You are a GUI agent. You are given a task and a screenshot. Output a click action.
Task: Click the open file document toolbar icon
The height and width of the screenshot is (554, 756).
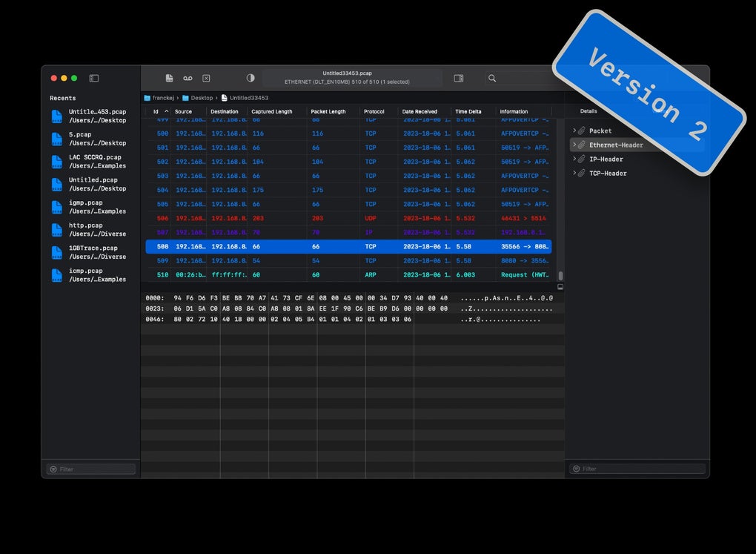(169, 78)
